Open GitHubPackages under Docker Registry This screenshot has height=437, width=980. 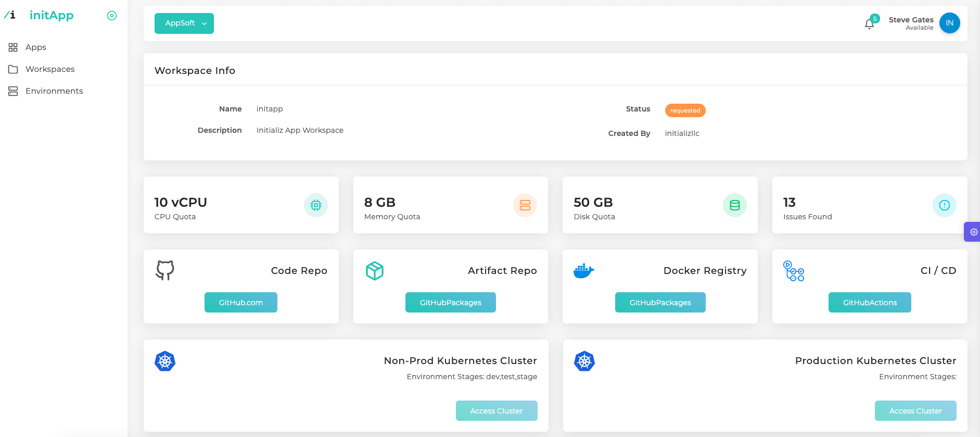pos(660,303)
